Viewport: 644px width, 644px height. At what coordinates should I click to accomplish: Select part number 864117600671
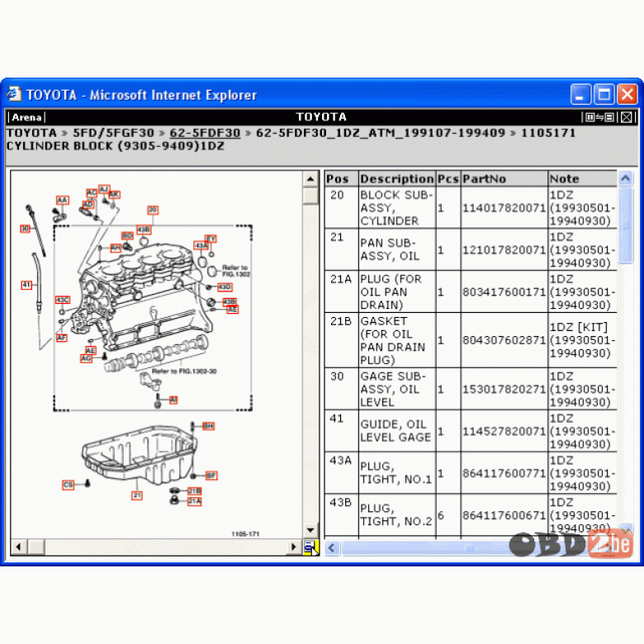[x=504, y=515]
